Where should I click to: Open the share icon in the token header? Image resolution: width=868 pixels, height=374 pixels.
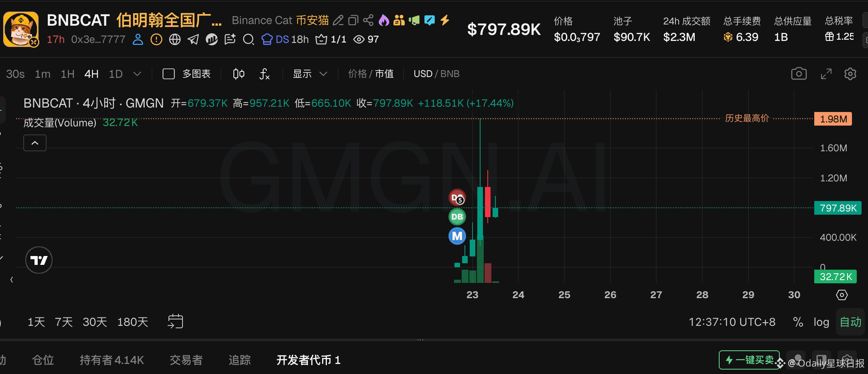point(368,20)
